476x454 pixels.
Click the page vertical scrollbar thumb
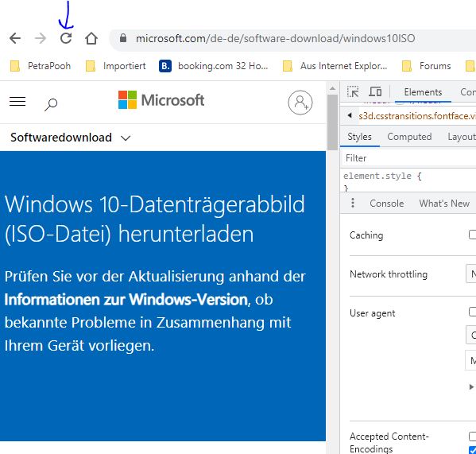pyautogui.click(x=333, y=122)
